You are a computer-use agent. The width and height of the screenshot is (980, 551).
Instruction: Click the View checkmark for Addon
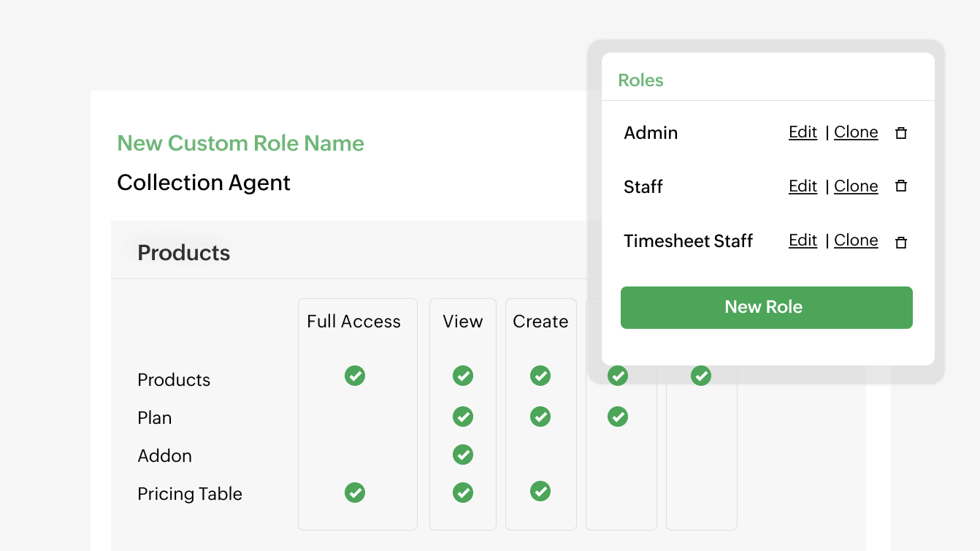pyautogui.click(x=463, y=455)
